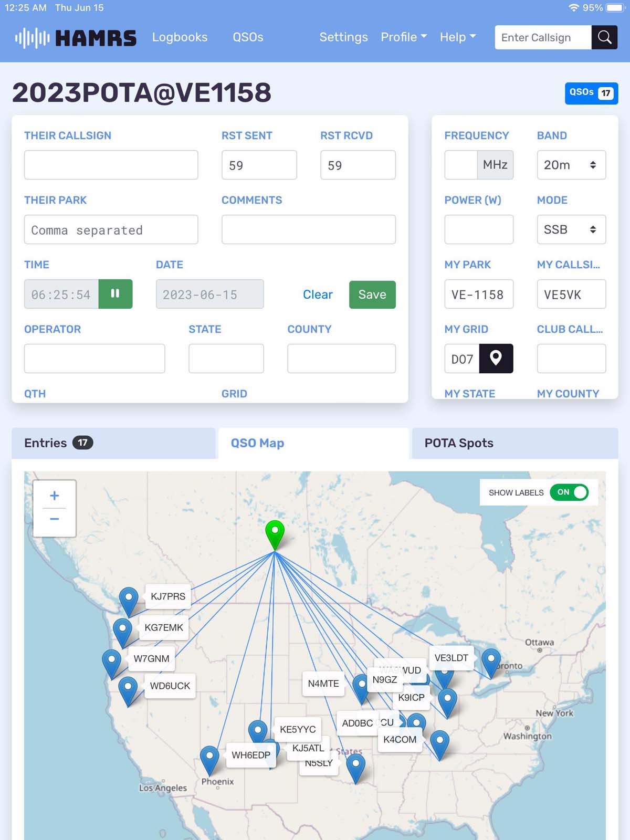Focus the Enter Callsign search box
This screenshot has width=630, height=840.
[543, 37]
